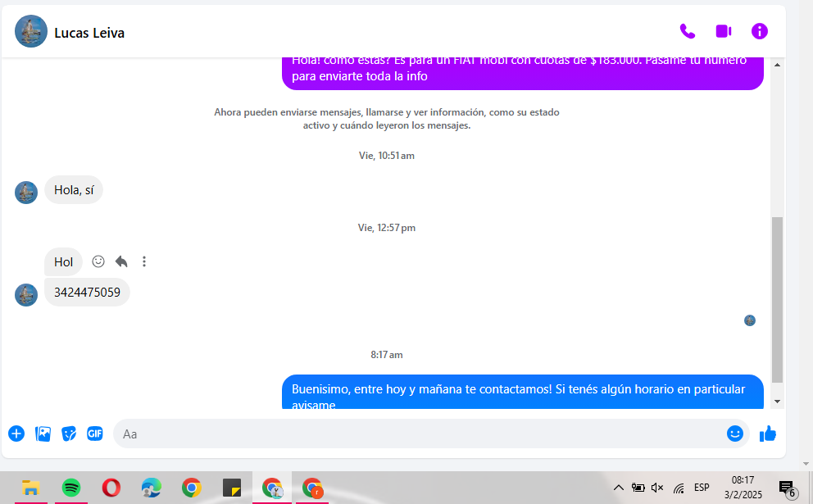The image size is (813, 504).
Task: Choose a sticker to send
Action: coord(69,434)
